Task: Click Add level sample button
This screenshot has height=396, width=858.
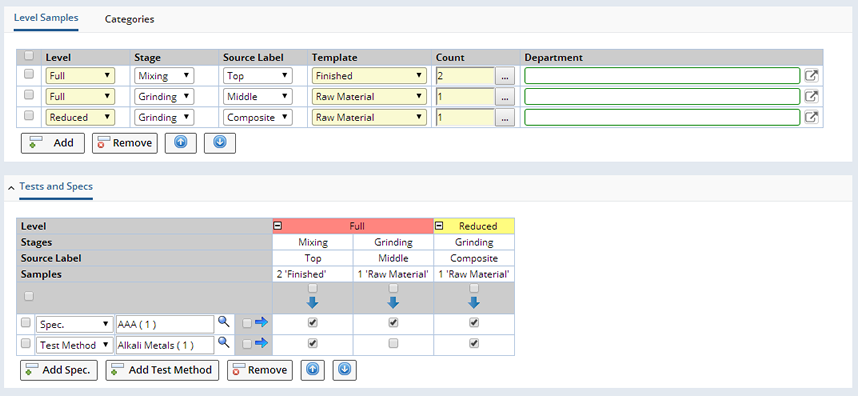Action: (53, 143)
